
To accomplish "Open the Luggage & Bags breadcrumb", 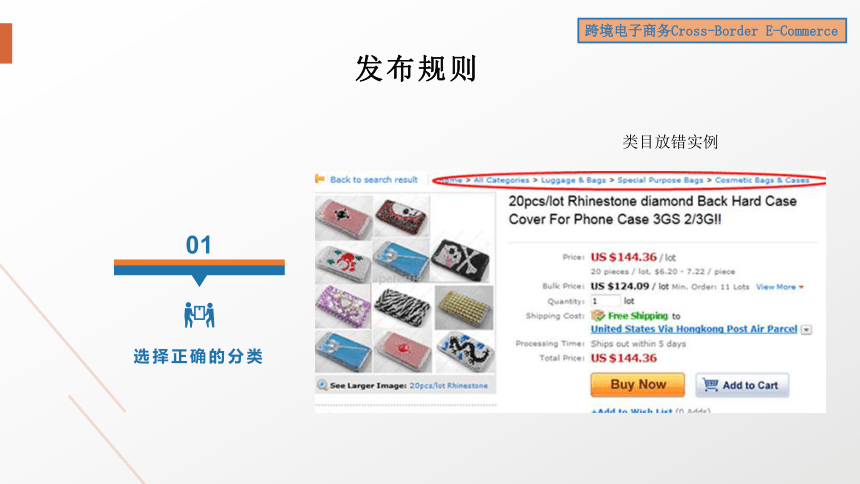I will pyautogui.click(x=573, y=180).
